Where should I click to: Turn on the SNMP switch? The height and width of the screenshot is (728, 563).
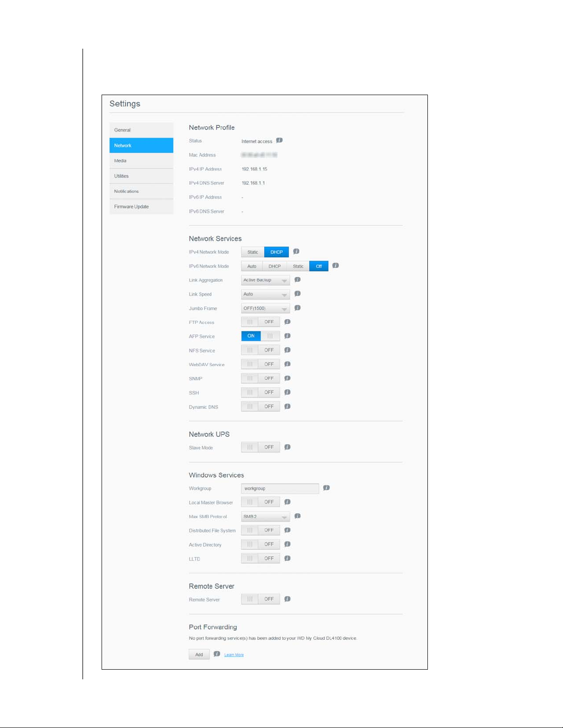[x=261, y=378]
